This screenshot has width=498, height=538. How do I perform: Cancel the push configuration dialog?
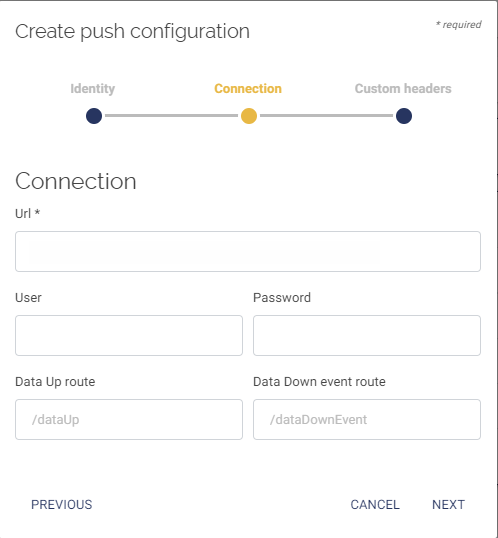tap(375, 505)
